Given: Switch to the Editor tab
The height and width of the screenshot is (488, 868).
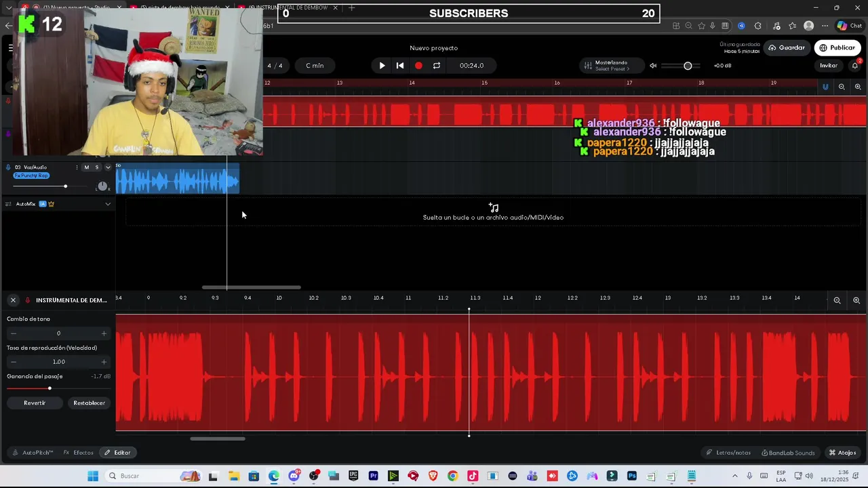Looking at the screenshot, I should point(117,453).
